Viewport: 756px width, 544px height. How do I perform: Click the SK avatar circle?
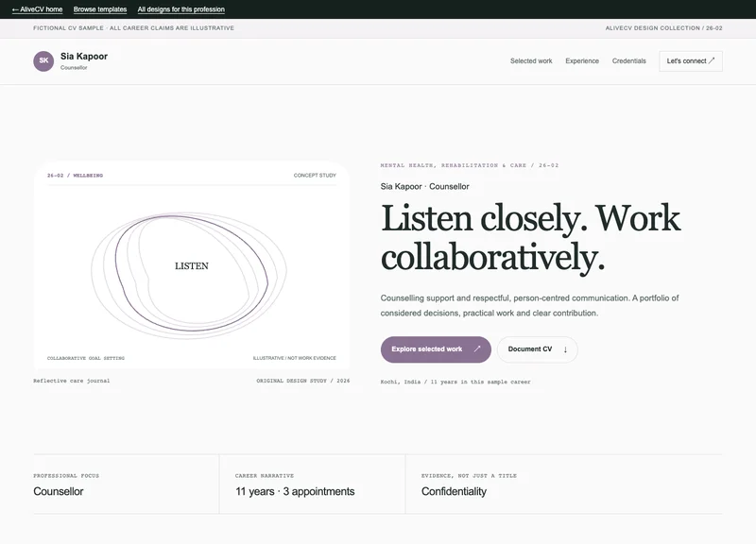coord(43,60)
